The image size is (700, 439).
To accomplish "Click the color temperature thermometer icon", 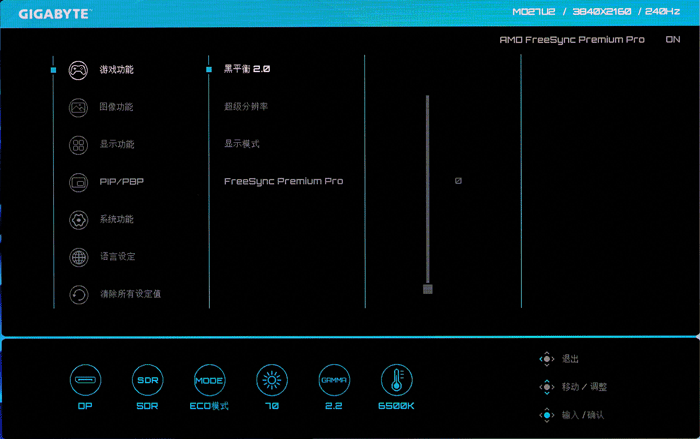I will click(x=396, y=380).
